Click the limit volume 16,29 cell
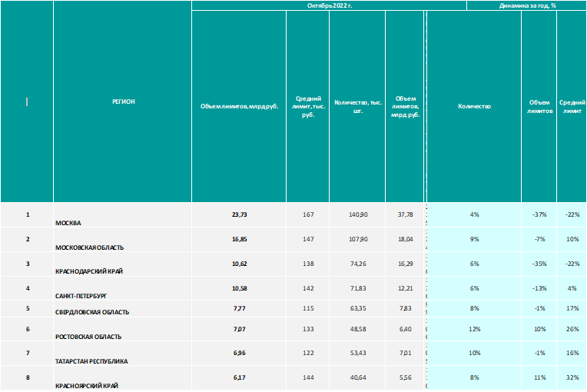The width and height of the screenshot is (587, 392). coord(405,264)
